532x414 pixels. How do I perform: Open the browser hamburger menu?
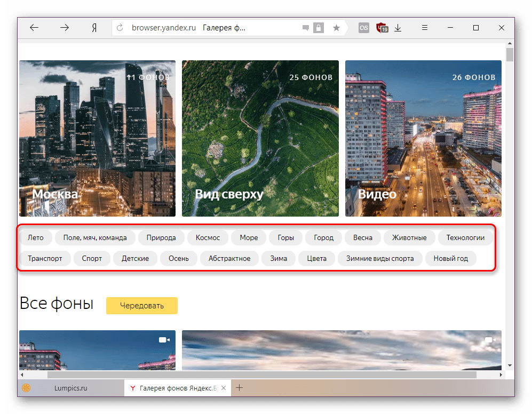(425, 28)
